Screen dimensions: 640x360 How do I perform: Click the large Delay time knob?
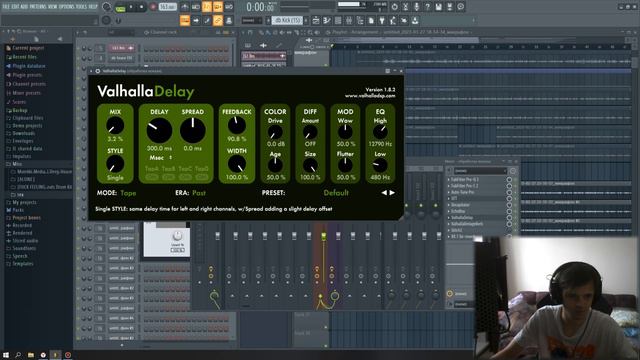[x=159, y=130]
